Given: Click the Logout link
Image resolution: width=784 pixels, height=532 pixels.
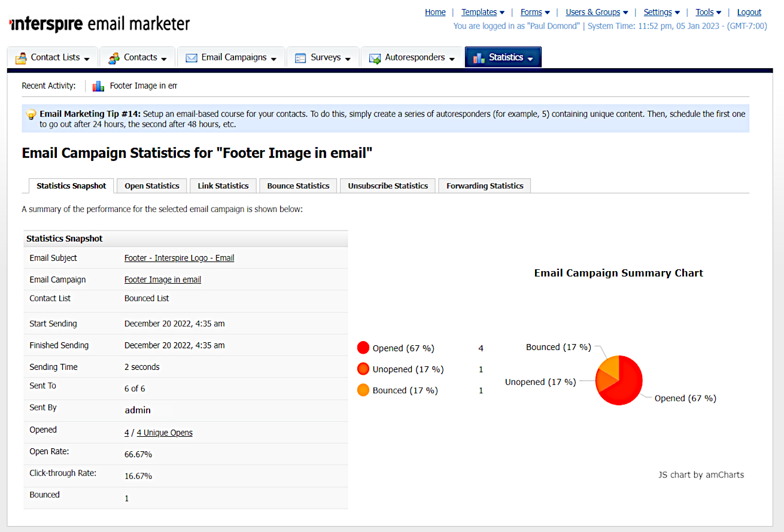Looking at the screenshot, I should click(749, 12).
